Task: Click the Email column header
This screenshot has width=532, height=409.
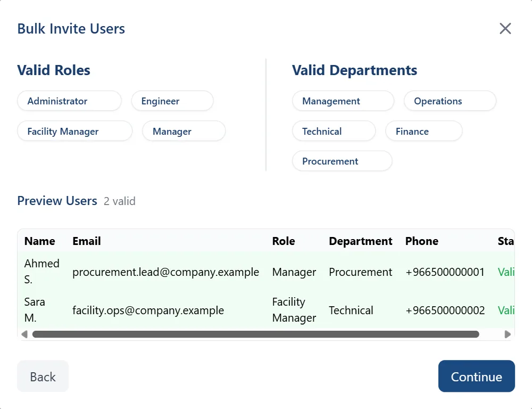Action: [x=87, y=241]
